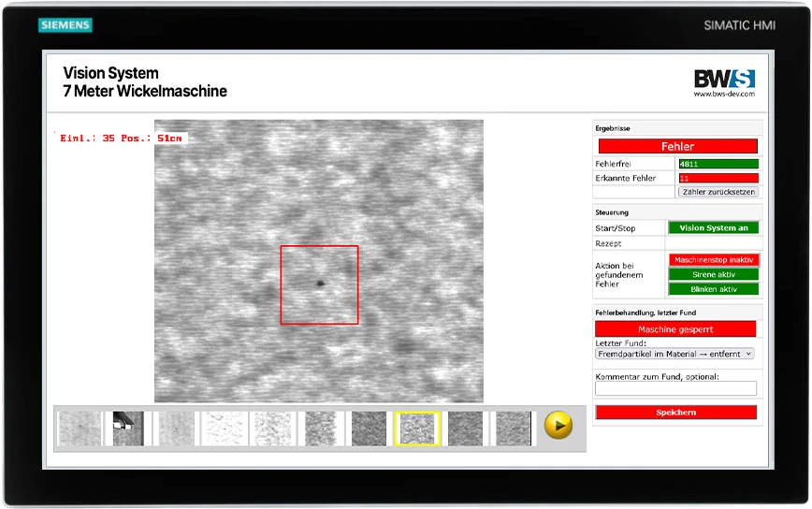Viewport: 812px width, 509px height.
Task: Click the 'Speichern' button
Action: coord(675,413)
